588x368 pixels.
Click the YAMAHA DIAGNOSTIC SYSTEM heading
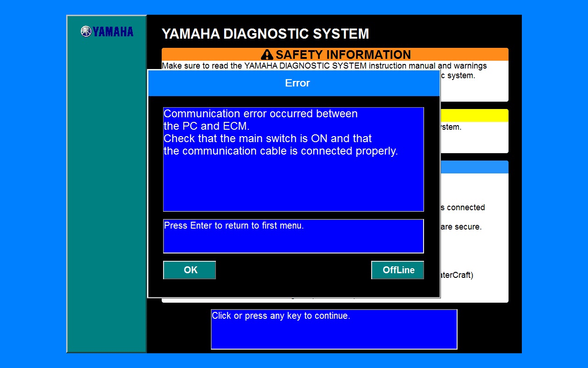(265, 34)
